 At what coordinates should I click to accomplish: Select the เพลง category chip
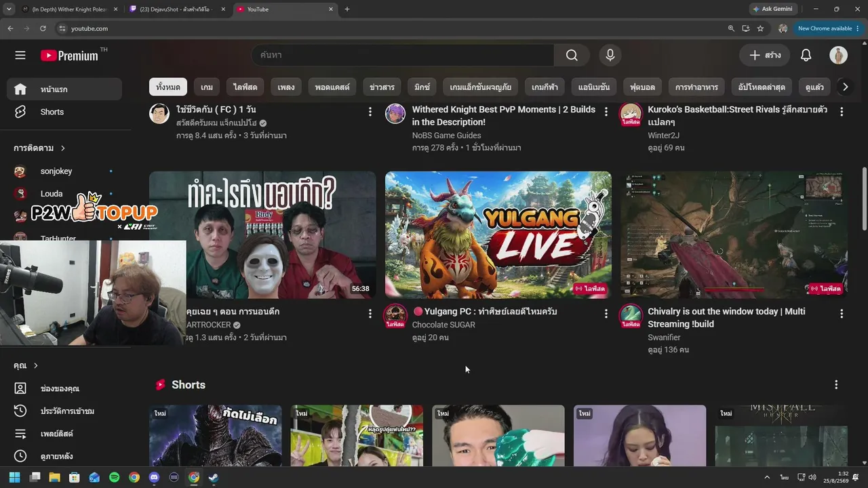coord(286,87)
